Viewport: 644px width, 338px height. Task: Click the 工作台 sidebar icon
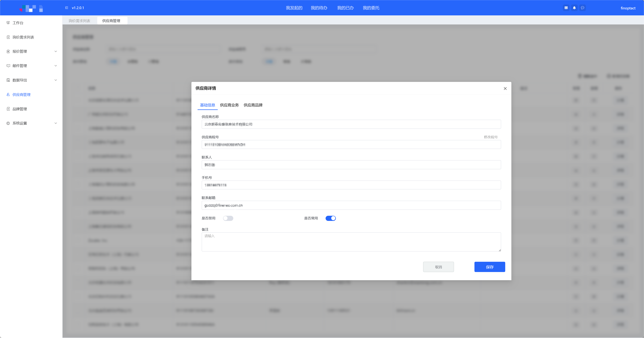click(8, 23)
